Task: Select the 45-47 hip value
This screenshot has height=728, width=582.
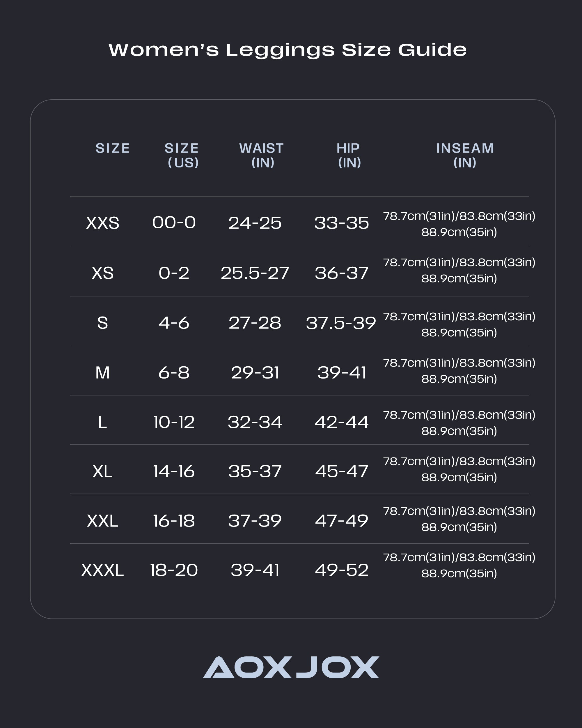Action: (x=341, y=471)
